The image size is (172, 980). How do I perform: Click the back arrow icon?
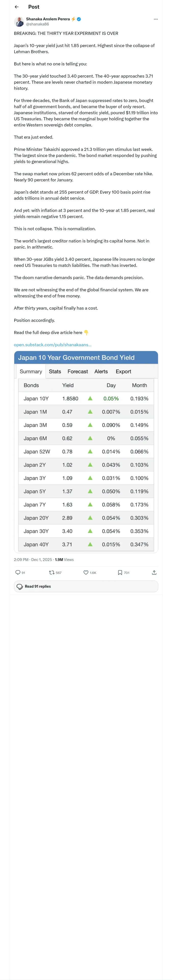coord(16,7)
